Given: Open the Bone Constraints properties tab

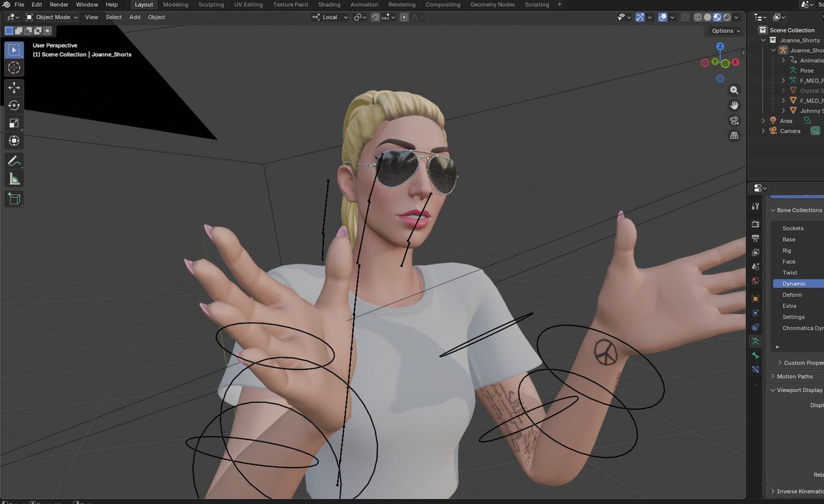Looking at the screenshot, I should pyautogui.click(x=755, y=369).
